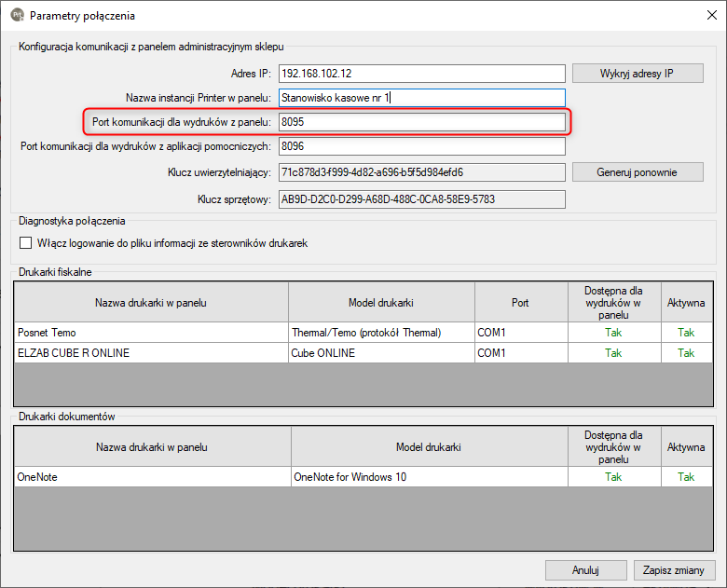Click the Klucz uwierzytelniający field

pyautogui.click(x=421, y=172)
